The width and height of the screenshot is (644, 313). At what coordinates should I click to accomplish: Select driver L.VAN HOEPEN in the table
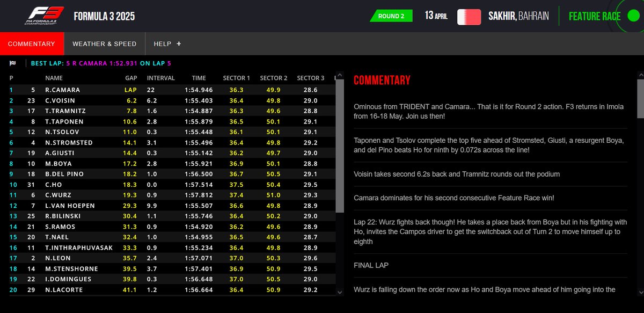[x=70, y=206]
